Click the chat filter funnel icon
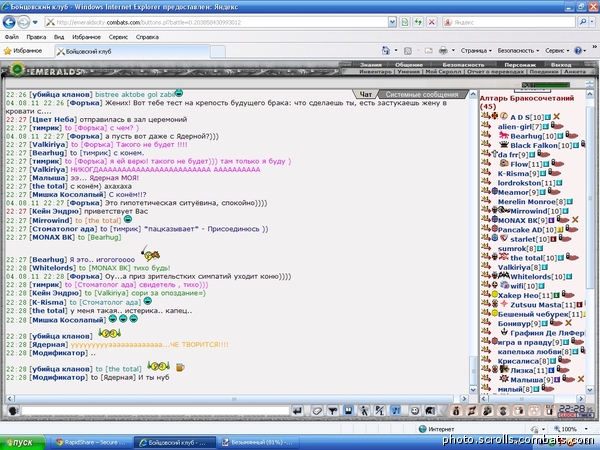This screenshot has height=450, width=600. click(333, 411)
